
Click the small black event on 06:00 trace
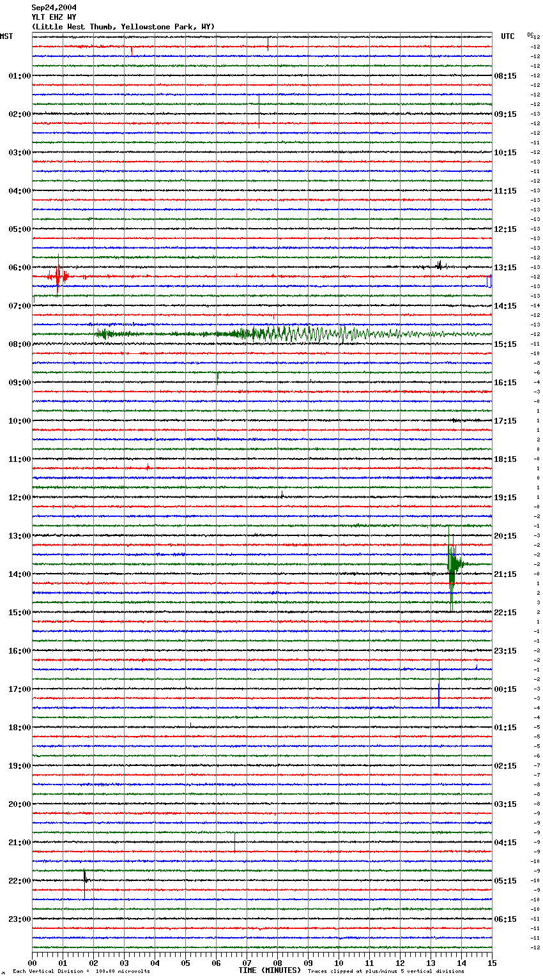(x=440, y=265)
